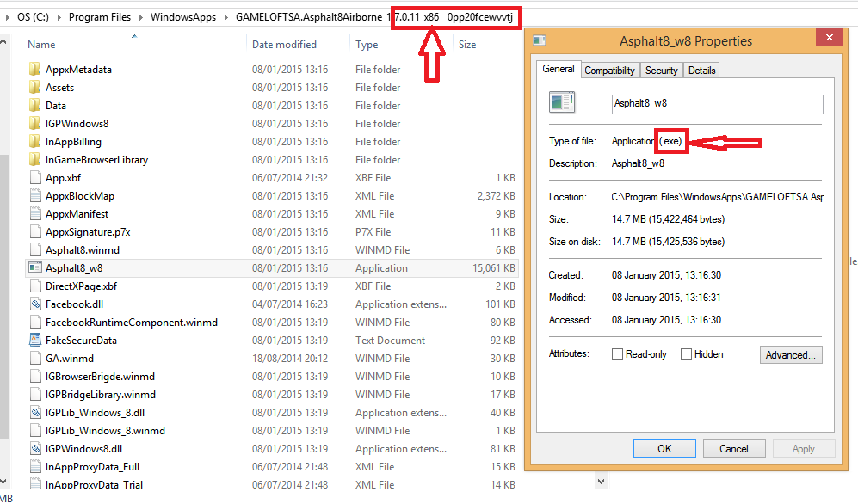Click the 18/08/2014 20:12 date cell
Image resolution: width=858 pixels, height=504 pixels.
coord(289,358)
